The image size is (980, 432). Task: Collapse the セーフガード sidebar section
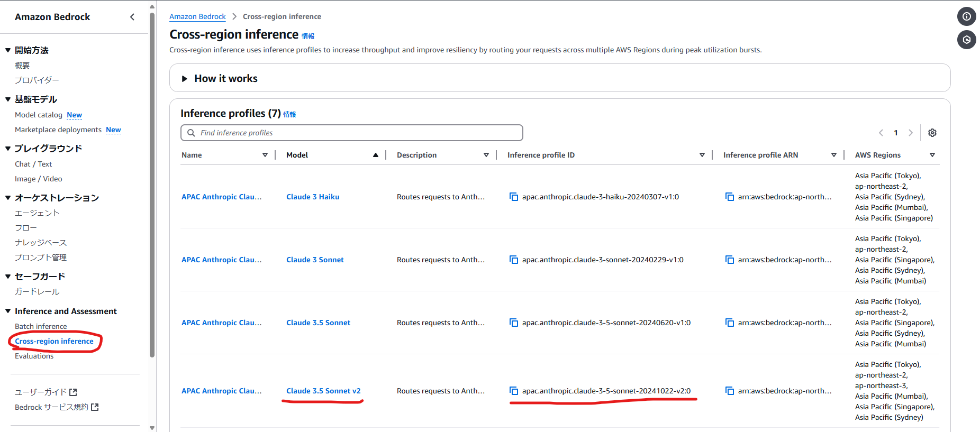8,277
